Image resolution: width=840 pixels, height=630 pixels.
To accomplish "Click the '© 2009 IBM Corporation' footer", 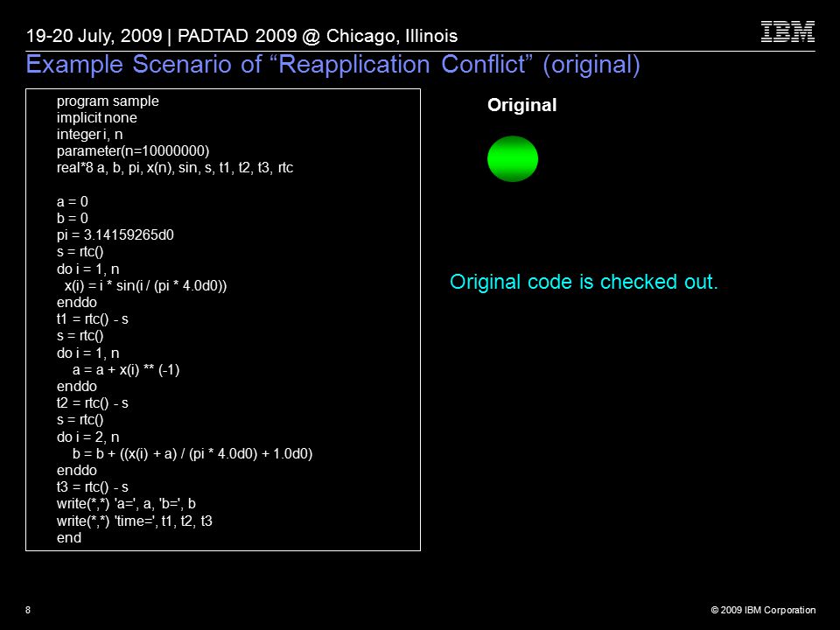I will pyautogui.click(x=763, y=610).
